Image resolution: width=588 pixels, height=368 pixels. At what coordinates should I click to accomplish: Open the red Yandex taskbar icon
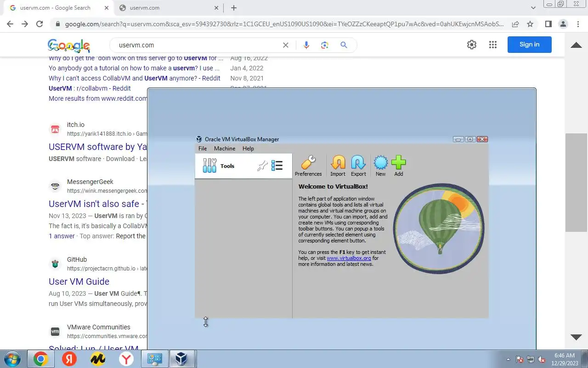[x=69, y=359]
